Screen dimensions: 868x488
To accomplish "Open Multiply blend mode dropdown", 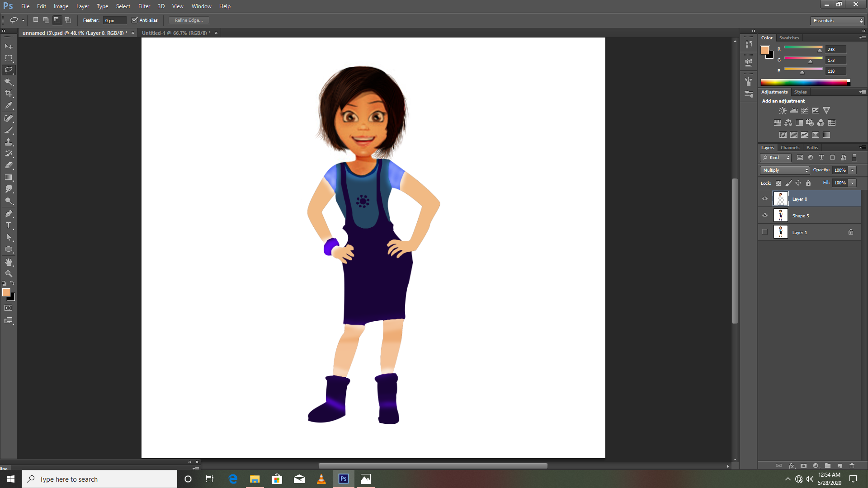I will coord(785,170).
